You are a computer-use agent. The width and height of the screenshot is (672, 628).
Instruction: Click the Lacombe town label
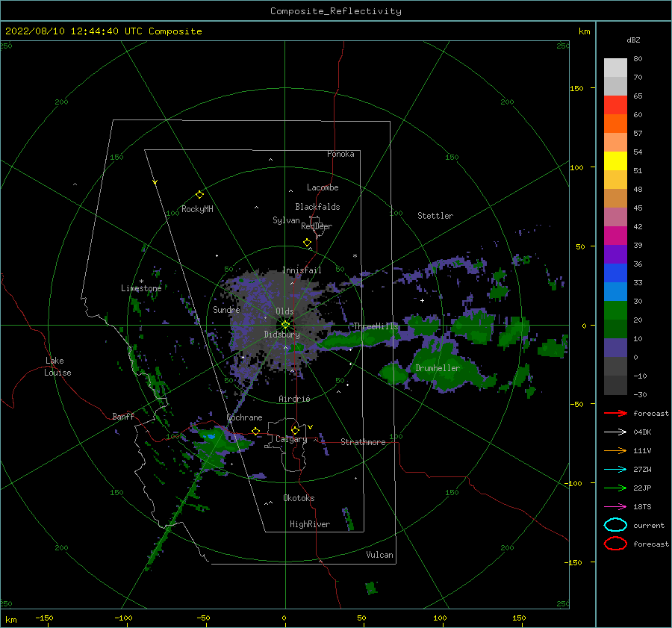pyautogui.click(x=323, y=187)
